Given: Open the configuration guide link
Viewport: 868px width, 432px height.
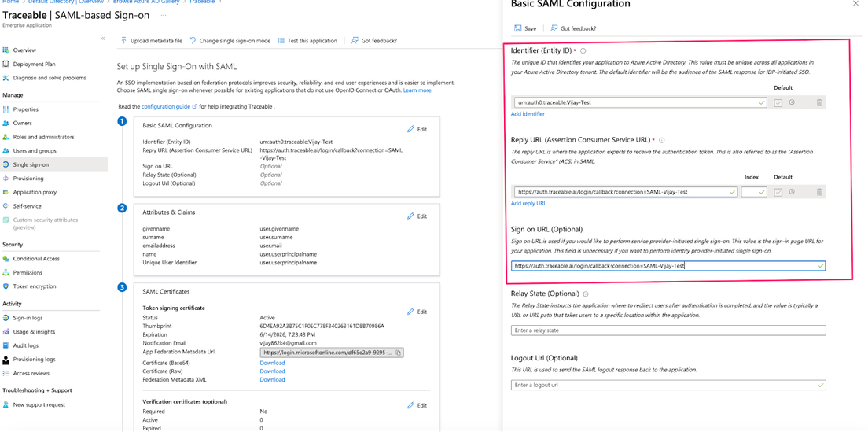Looking at the screenshot, I should 169,106.
